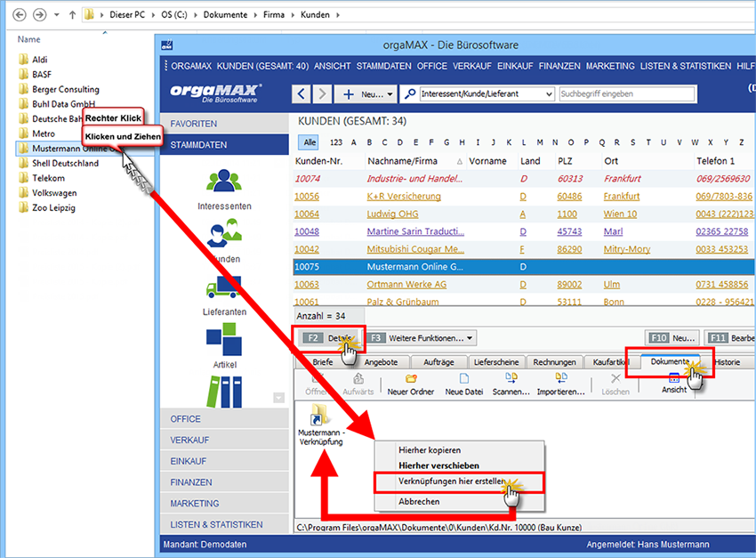Open the ORGAMAX menu
Screen dimensions: 756x558
191,66
